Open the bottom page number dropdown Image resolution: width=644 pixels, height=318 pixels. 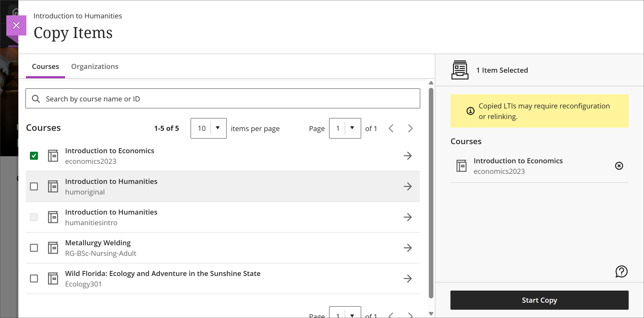coord(345,314)
